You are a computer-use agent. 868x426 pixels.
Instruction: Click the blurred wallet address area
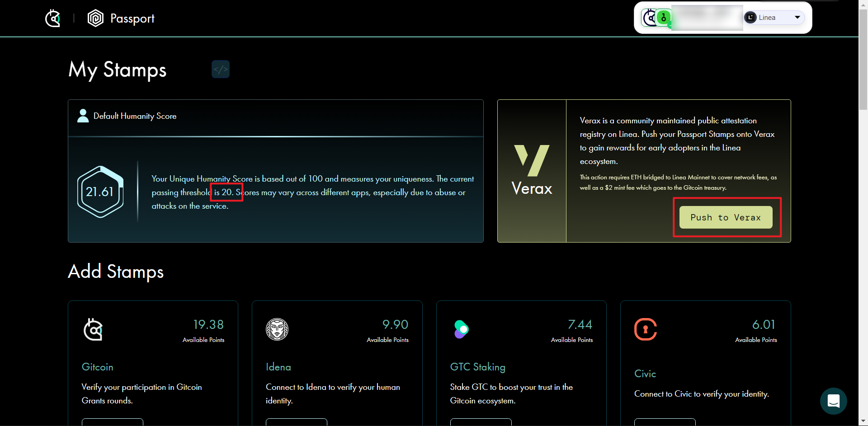pyautogui.click(x=707, y=18)
